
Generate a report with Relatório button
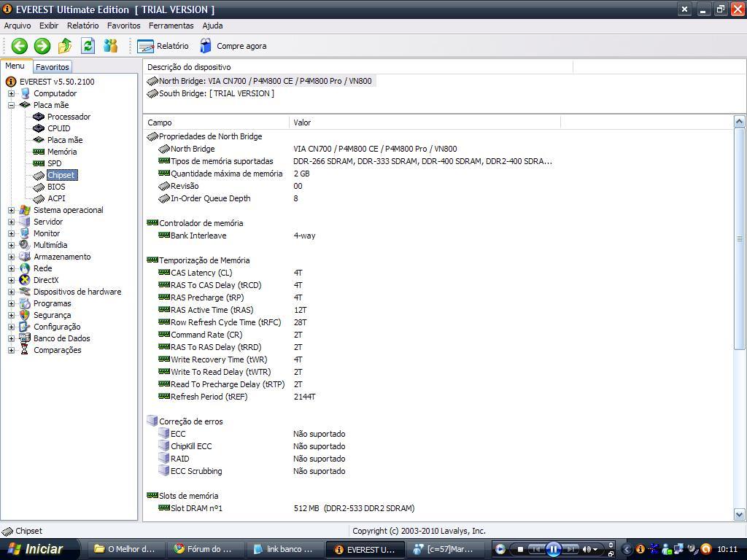(163, 46)
